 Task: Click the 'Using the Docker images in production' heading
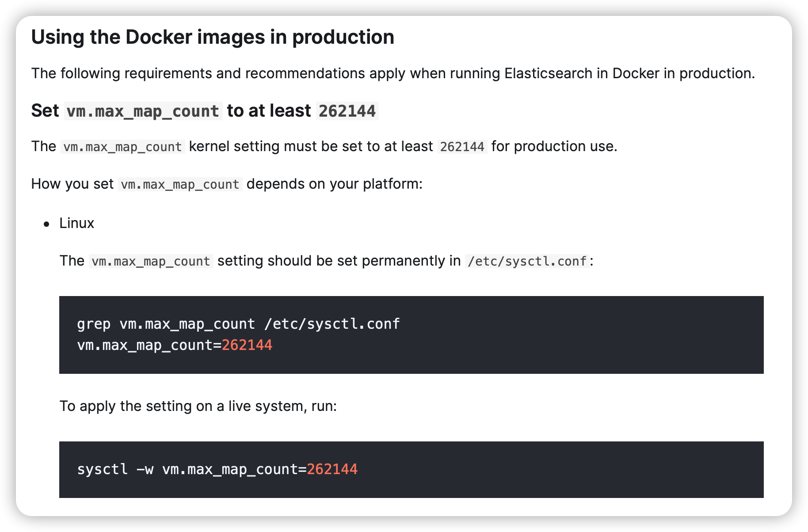[212, 37]
